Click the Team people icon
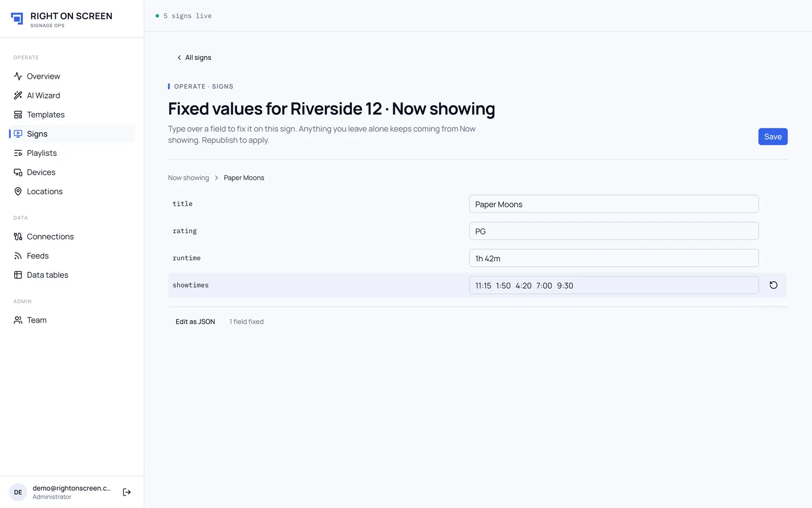Image resolution: width=812 pixels, height=508 pixels. 18,320
